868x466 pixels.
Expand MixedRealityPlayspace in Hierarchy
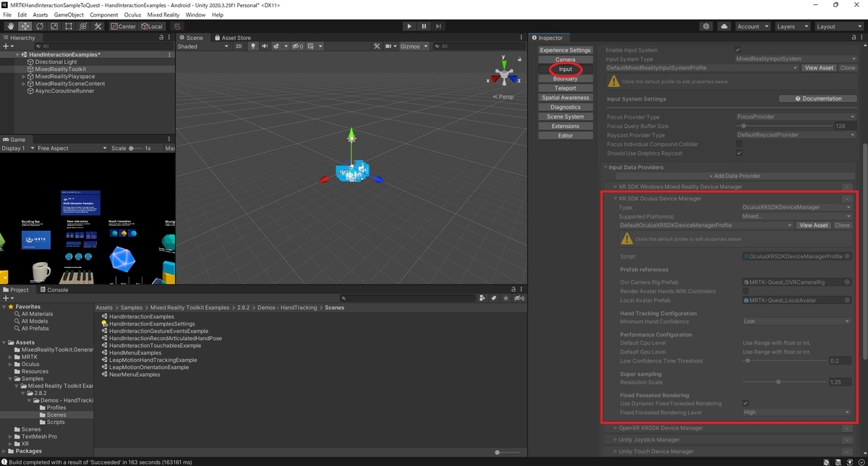(24, 77)
